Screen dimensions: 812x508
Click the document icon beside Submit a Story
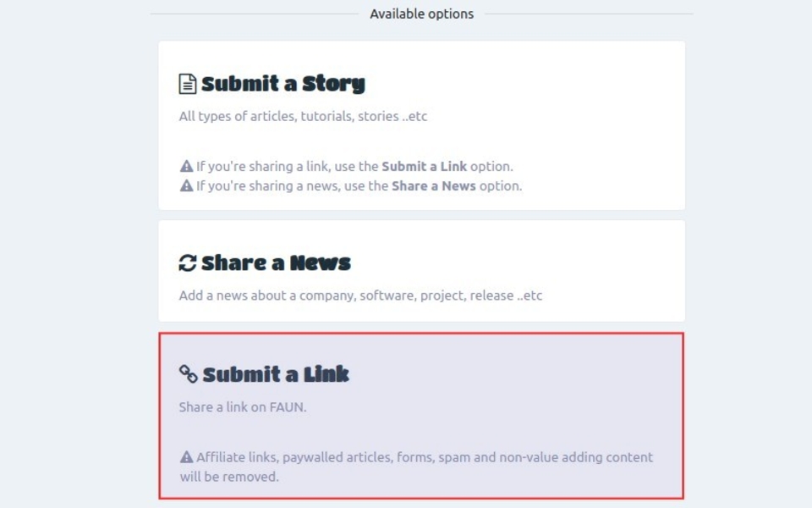coord(187,84)
